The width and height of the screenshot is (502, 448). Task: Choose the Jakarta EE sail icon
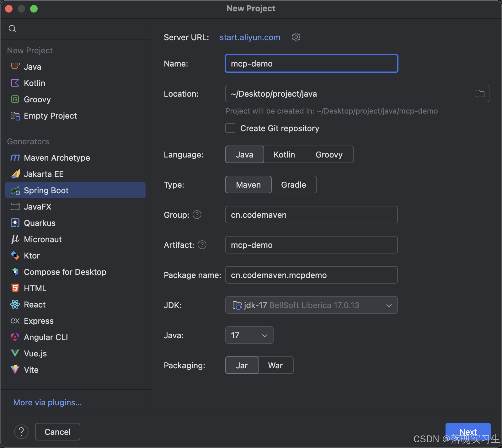click(15, 174)
